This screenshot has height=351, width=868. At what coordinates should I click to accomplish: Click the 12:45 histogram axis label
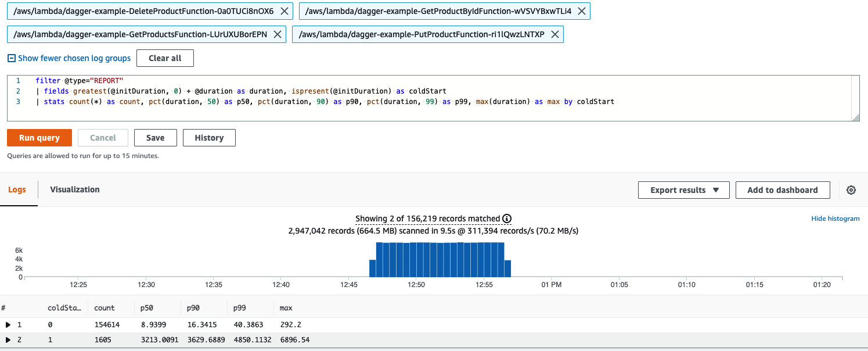click(x=349, y=285)
